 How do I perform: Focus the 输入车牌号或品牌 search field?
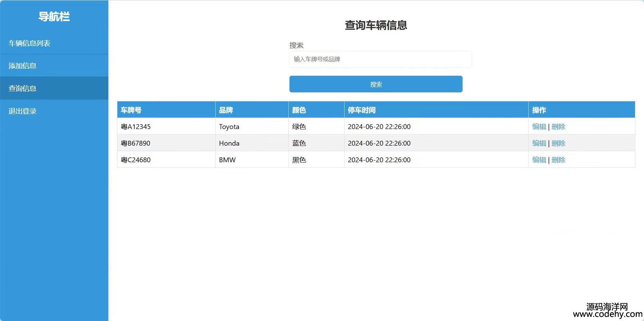(x=380, y=59)
